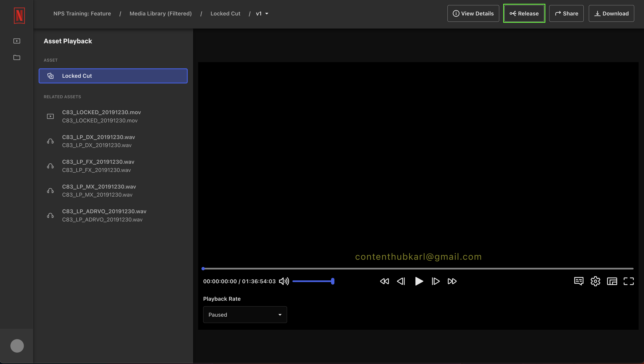Image resolution: width=644 pixels, height=364 pixels.
Task: Click the Release button
Action: pyautogui.click(x=524, y=13)
